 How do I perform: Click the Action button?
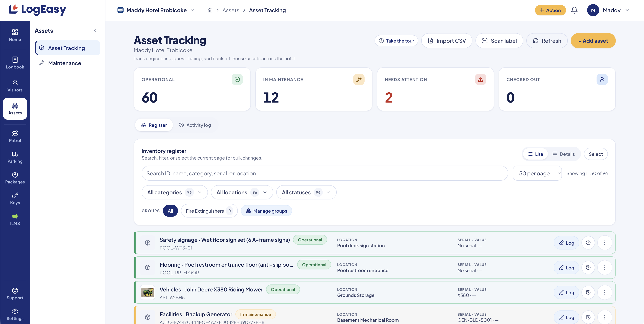click(550, 10)
